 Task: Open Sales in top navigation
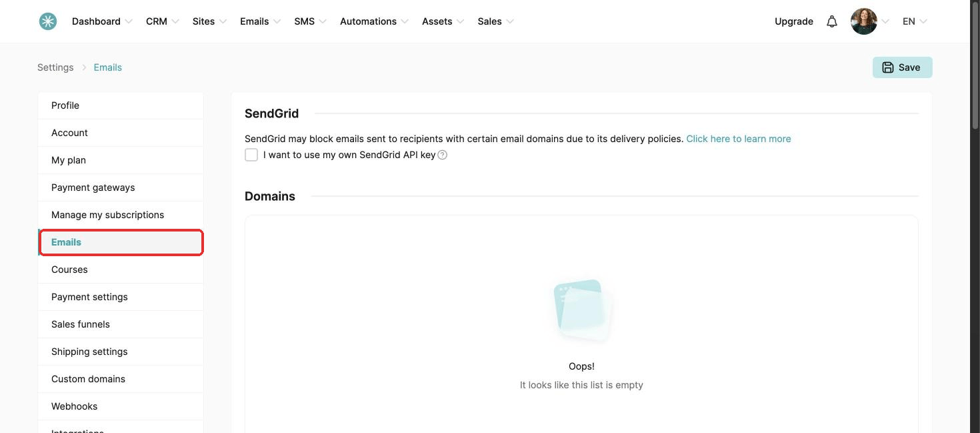point(489,21)
